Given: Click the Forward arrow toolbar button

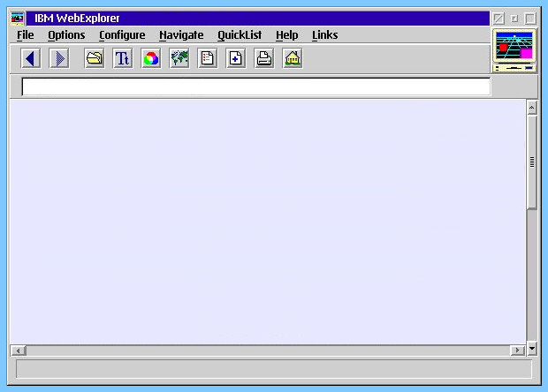Looking at the screenshot, I should click(x=59, y=58).
